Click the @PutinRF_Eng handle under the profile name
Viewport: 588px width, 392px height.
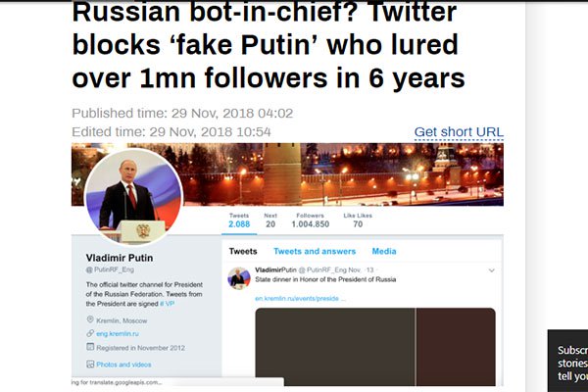[111, 269]
